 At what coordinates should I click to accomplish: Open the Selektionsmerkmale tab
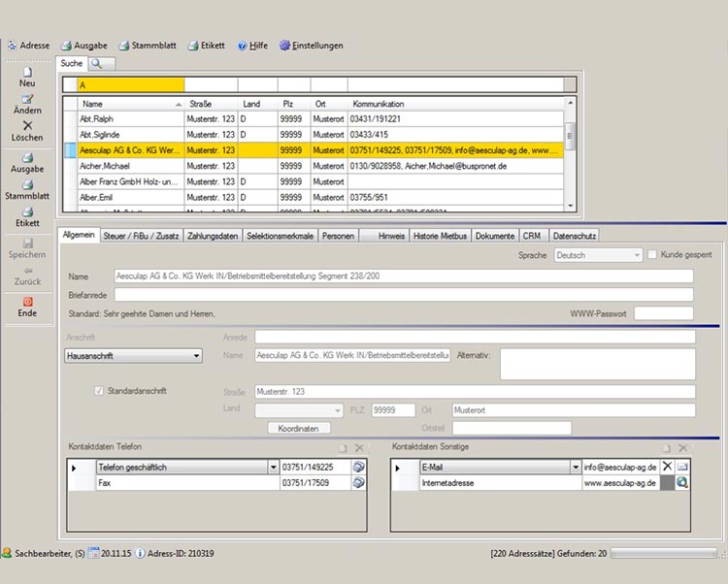[280, 236]
